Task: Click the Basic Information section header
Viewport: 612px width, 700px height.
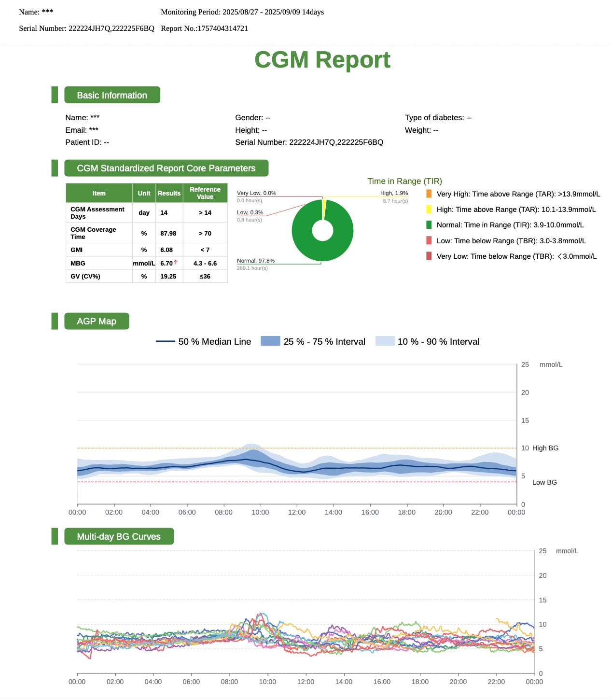Action: coord(112,95)
